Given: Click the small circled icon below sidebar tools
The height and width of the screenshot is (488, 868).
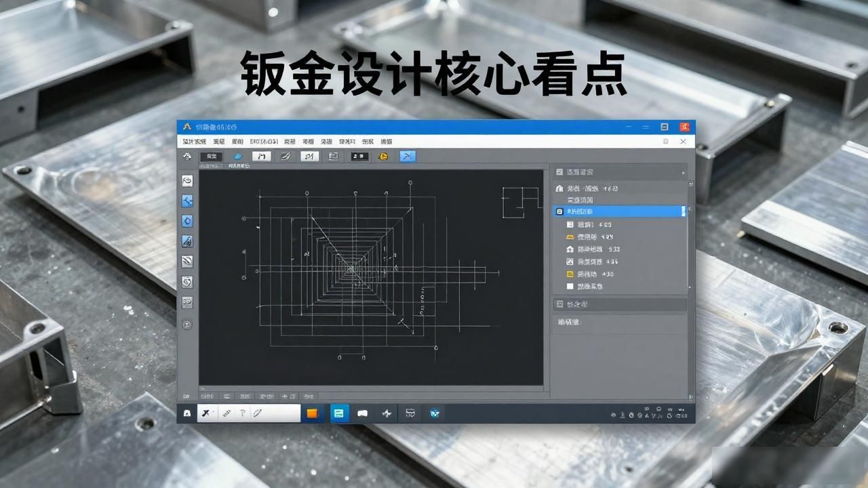Looking at the screenshot, I should [x=187, y=325].
